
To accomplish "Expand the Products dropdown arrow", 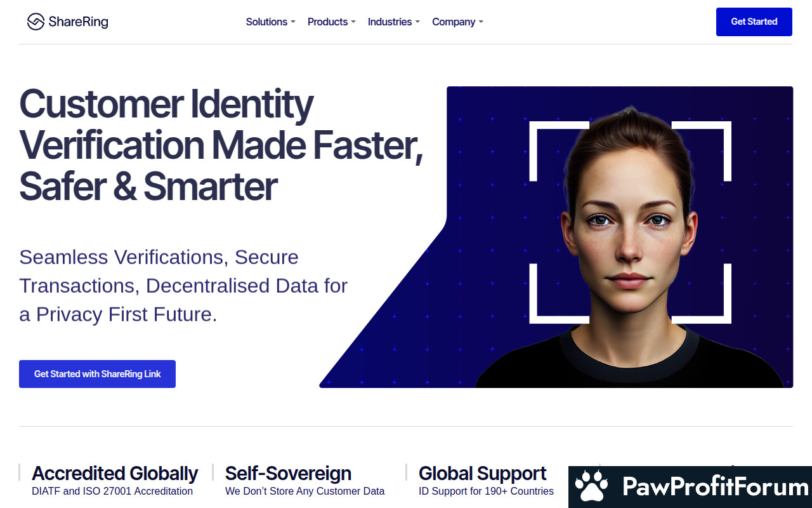I will 353,22.
